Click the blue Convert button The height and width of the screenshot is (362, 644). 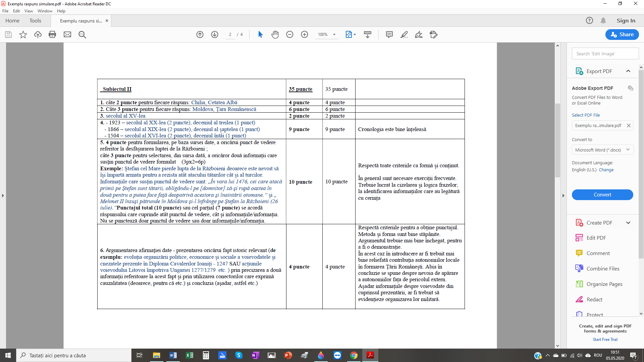[602, 195]
